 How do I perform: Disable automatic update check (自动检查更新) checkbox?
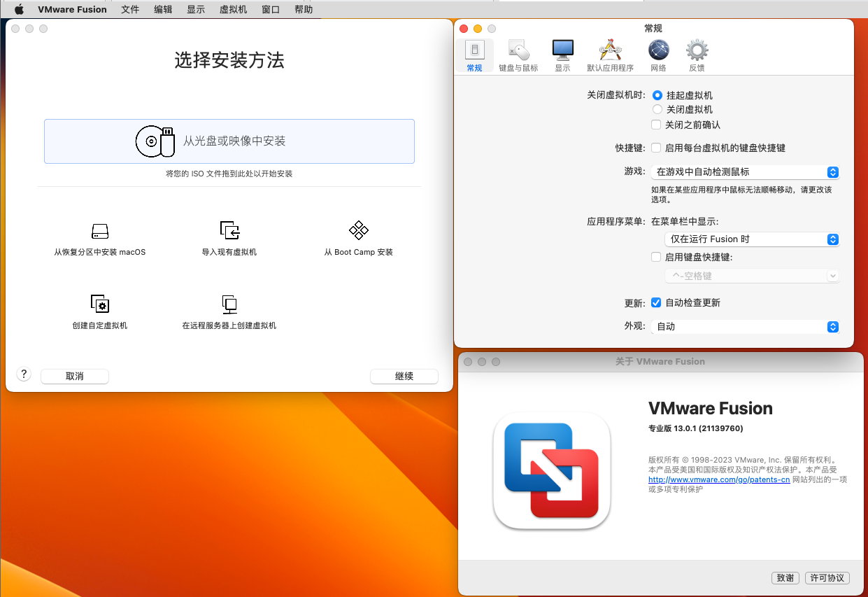tap(656, 302)
